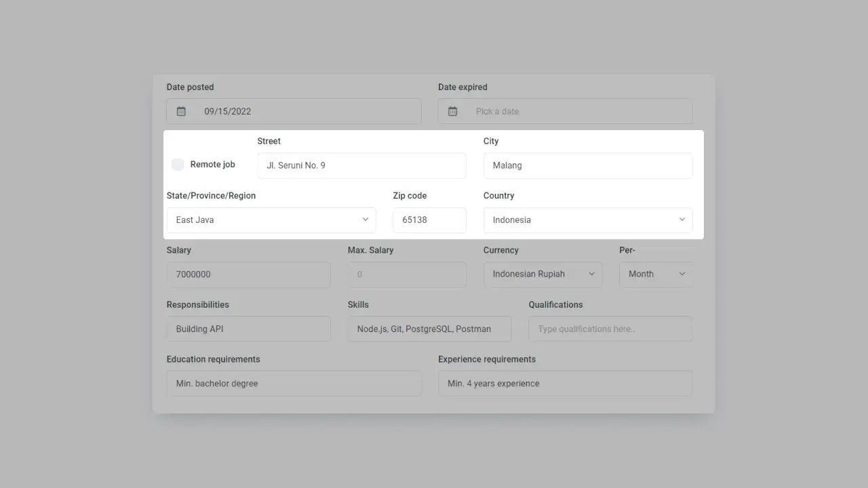The width and height of the screenshot is (868, 488).
Task: Focus the Max. Salary field
Action: [407, 274]
